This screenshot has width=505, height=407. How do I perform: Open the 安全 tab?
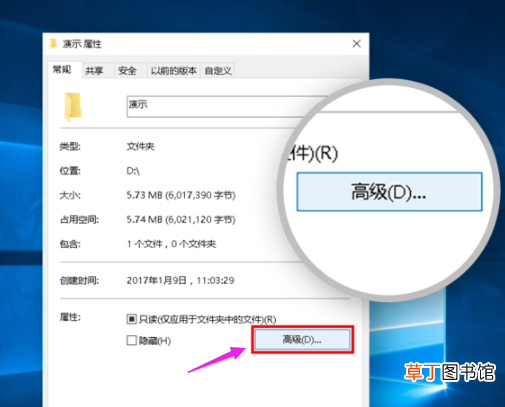[130, 70]
